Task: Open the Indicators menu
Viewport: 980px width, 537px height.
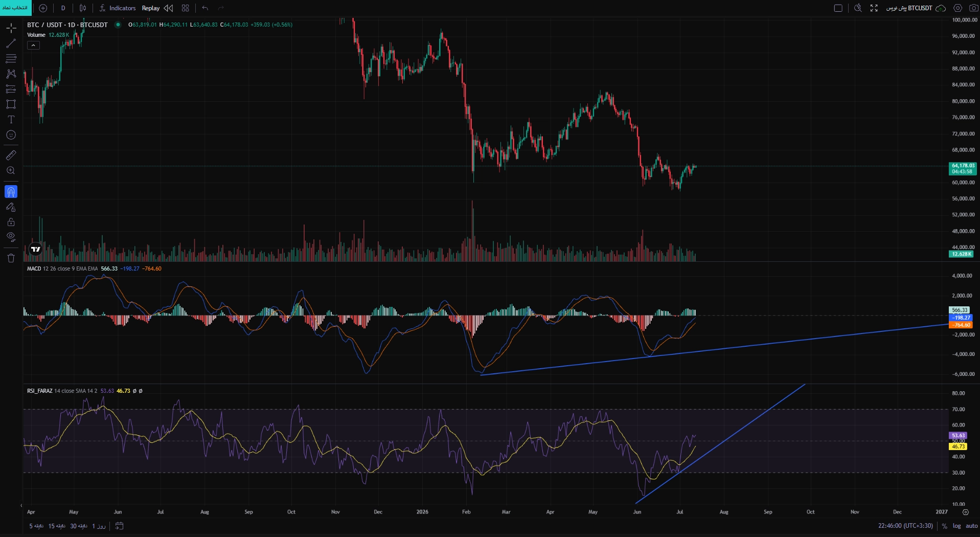Action: [x=118, y=8]
